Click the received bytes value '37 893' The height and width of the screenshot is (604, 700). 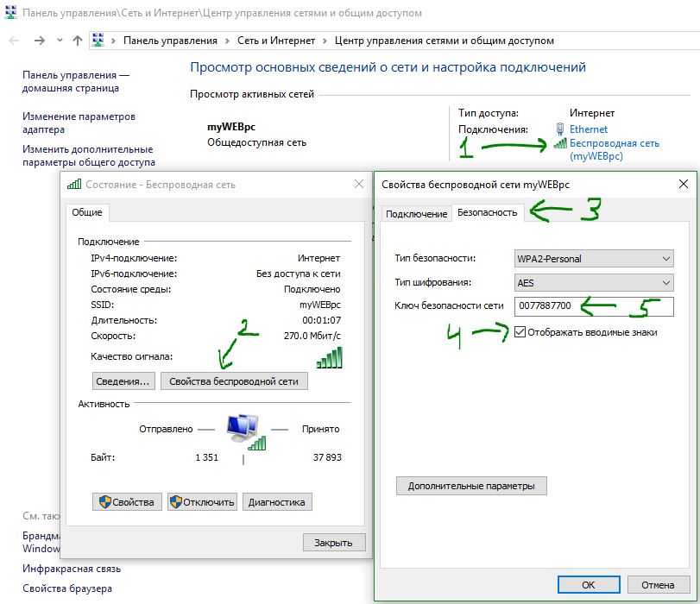click(327, 457)
